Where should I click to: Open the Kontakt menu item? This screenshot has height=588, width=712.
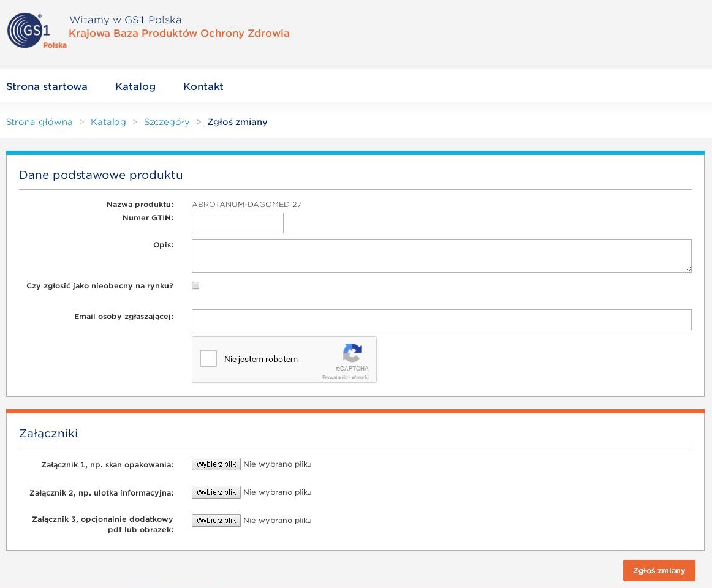pos(203,86)
